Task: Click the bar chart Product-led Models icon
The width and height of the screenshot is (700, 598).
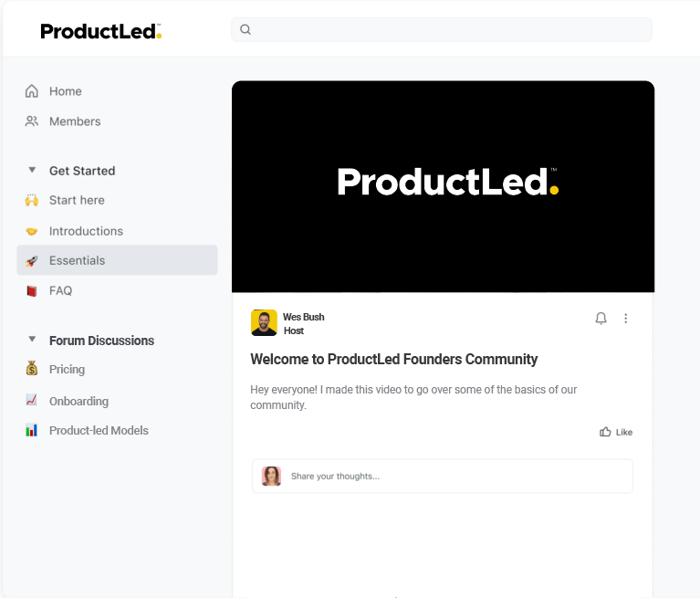Action: pyautogui.click(x=32, y=430)
